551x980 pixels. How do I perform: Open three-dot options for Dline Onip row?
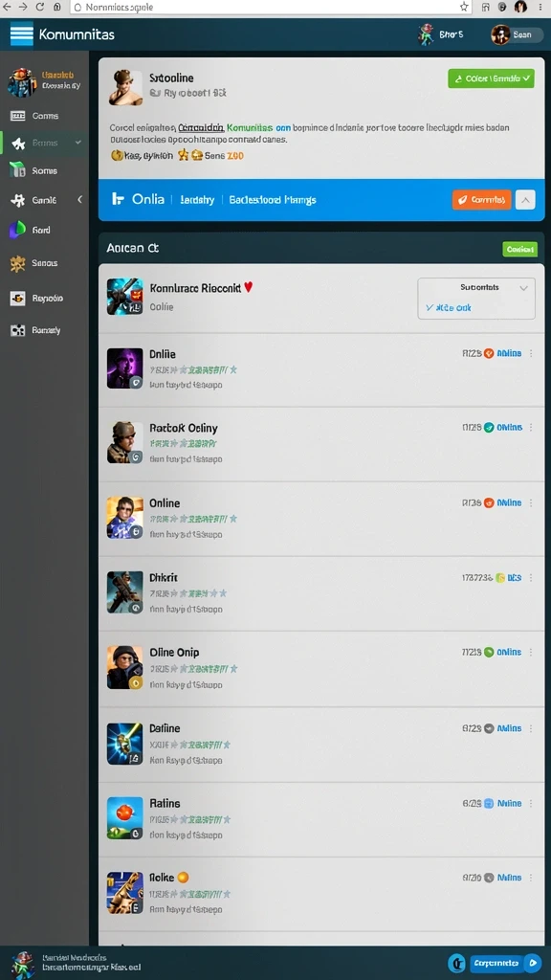531,652
